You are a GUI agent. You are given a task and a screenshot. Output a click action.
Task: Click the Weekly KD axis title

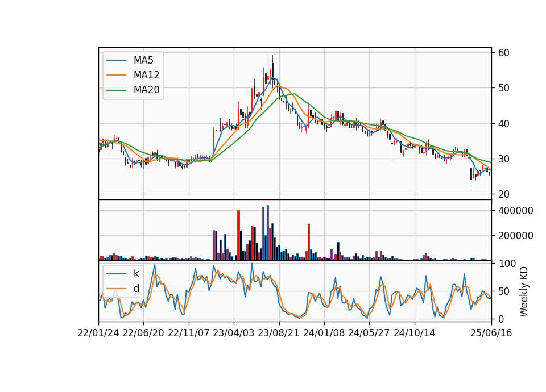click(x=524, y=291)
